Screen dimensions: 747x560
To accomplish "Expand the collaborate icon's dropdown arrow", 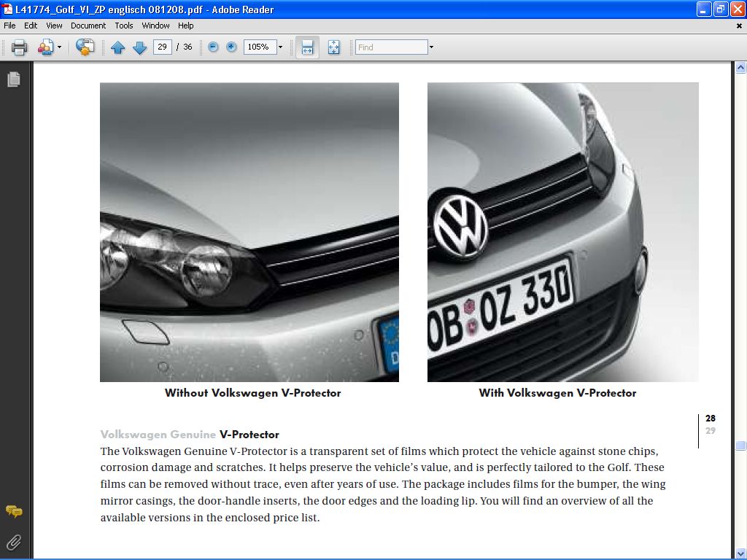I will [x=60, y=47].
